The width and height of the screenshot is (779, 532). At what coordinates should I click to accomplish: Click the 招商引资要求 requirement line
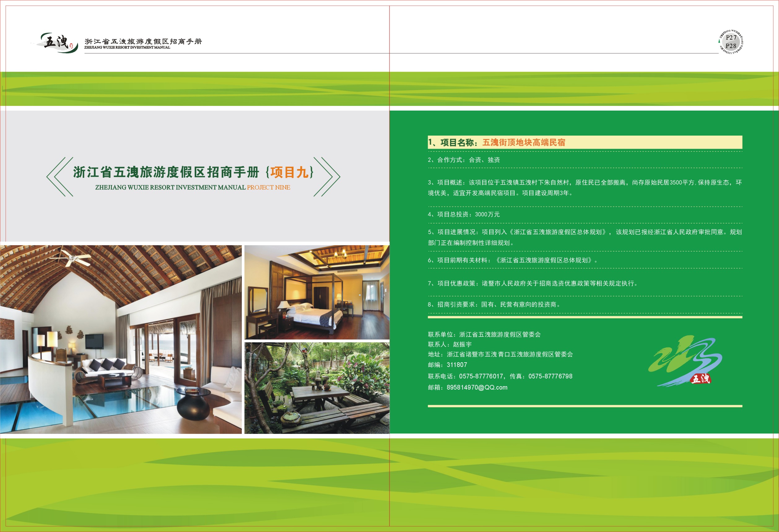pyautogui.click(x=494, y=304)
